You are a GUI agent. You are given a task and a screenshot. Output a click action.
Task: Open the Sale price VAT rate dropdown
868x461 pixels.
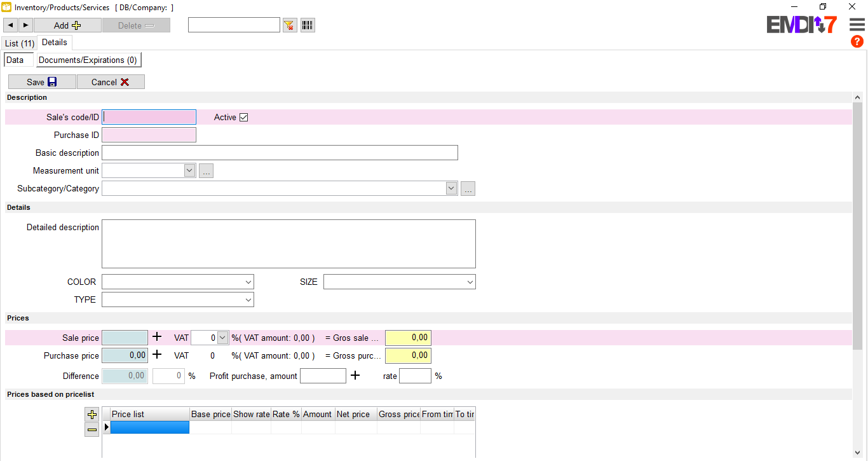222,338
